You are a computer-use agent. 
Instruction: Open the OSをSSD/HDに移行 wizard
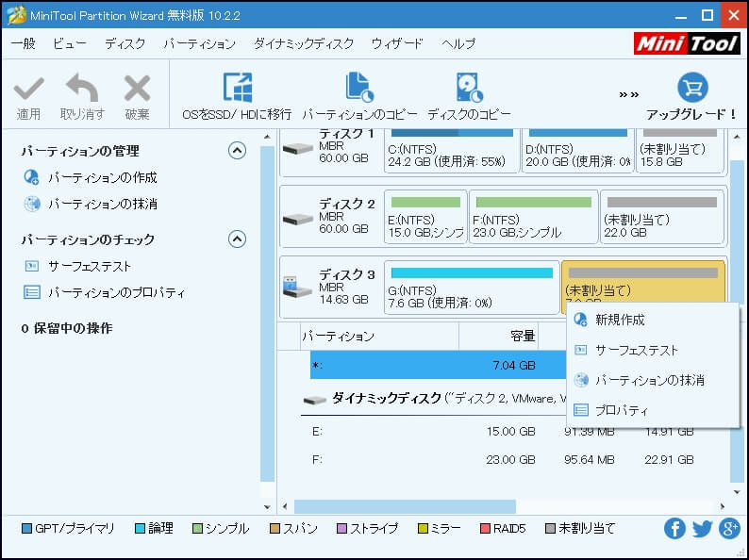pyautogui.click(x=237, y=88)
